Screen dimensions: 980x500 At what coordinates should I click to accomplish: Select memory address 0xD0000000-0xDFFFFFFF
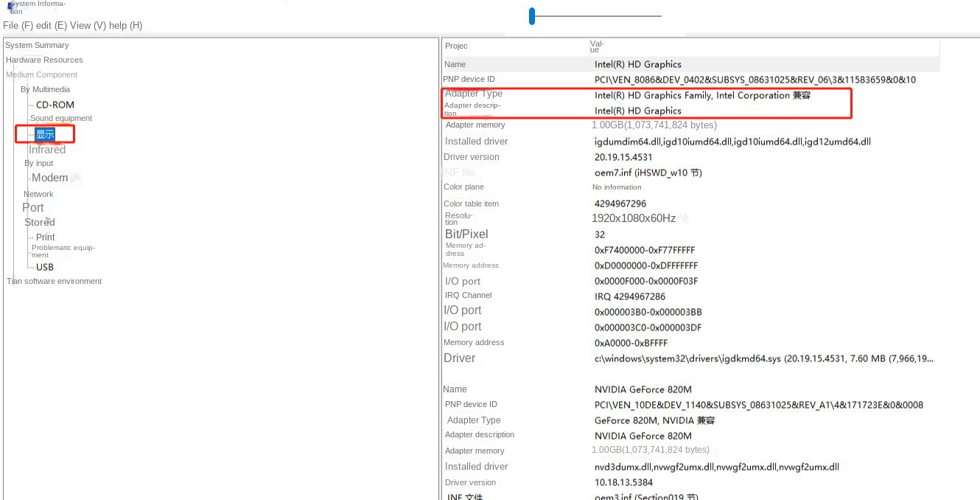(x=646, y=265)
